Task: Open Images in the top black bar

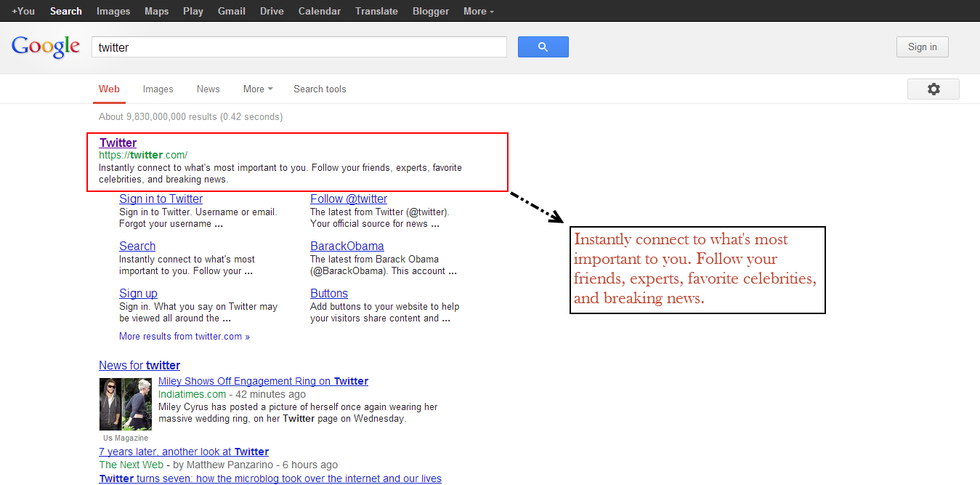Action: pyautogui.click(x=113, y=11)
